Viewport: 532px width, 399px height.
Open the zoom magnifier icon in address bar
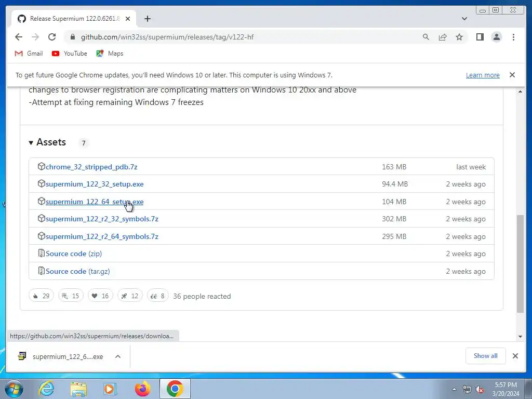(x=426, y=37)
